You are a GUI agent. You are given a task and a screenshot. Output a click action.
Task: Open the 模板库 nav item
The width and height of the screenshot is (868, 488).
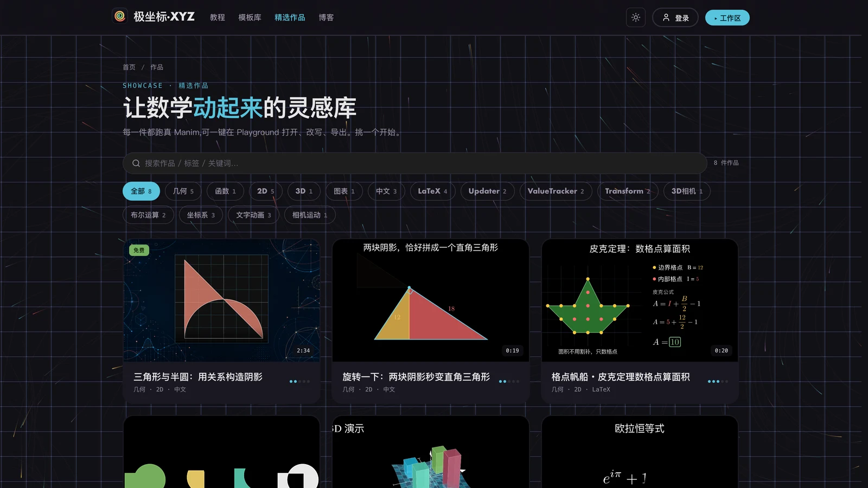(x=250, y=17)
